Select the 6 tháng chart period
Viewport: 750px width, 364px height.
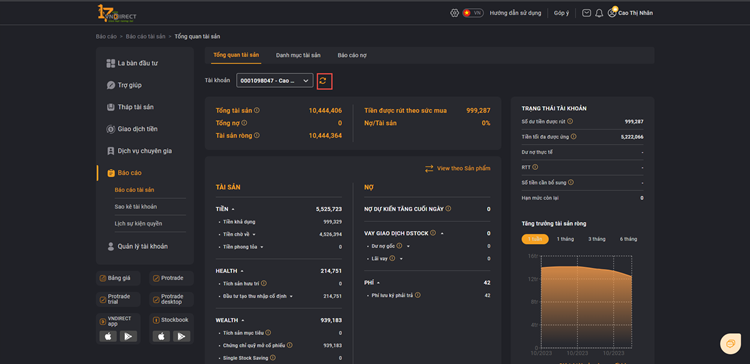coord(628,239)
